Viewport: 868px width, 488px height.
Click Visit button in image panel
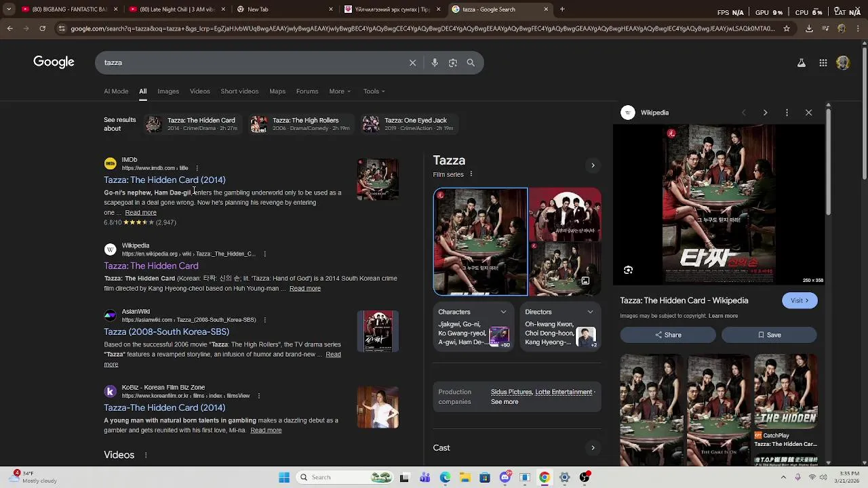(800, 300)
